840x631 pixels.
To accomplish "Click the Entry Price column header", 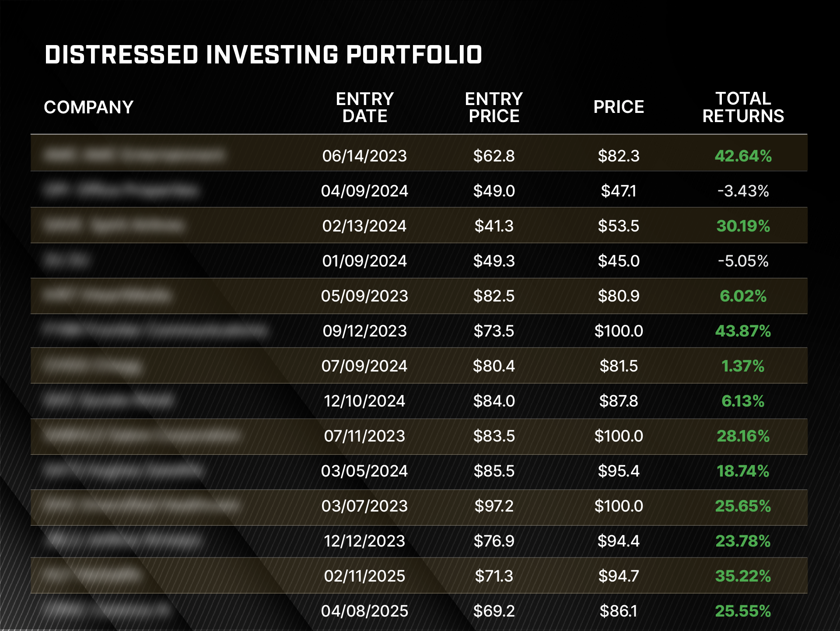I will tap(494, 107).
